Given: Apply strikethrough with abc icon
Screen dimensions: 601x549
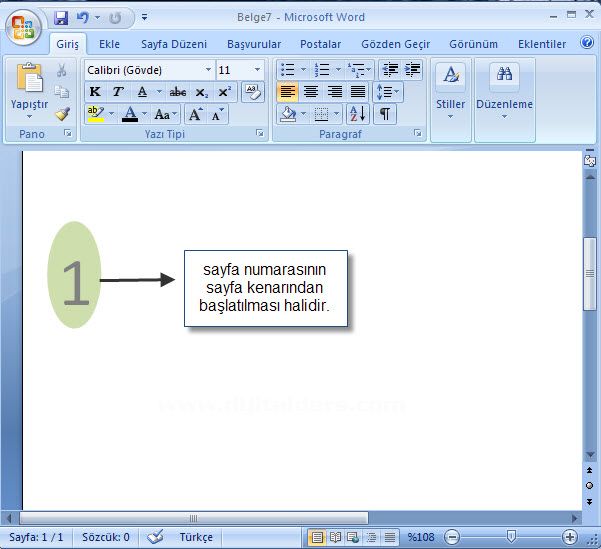Looking at the screenshot, I should [x=178, y=92].
